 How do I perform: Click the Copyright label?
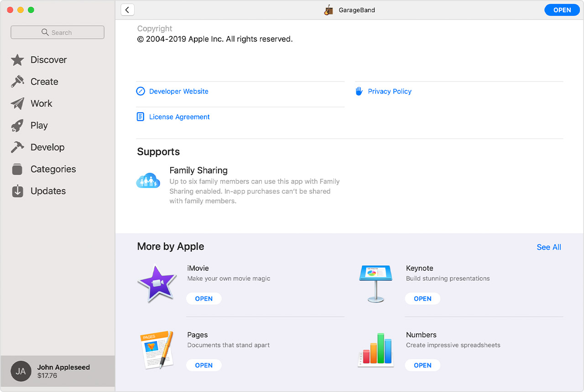tap(155, 28)
